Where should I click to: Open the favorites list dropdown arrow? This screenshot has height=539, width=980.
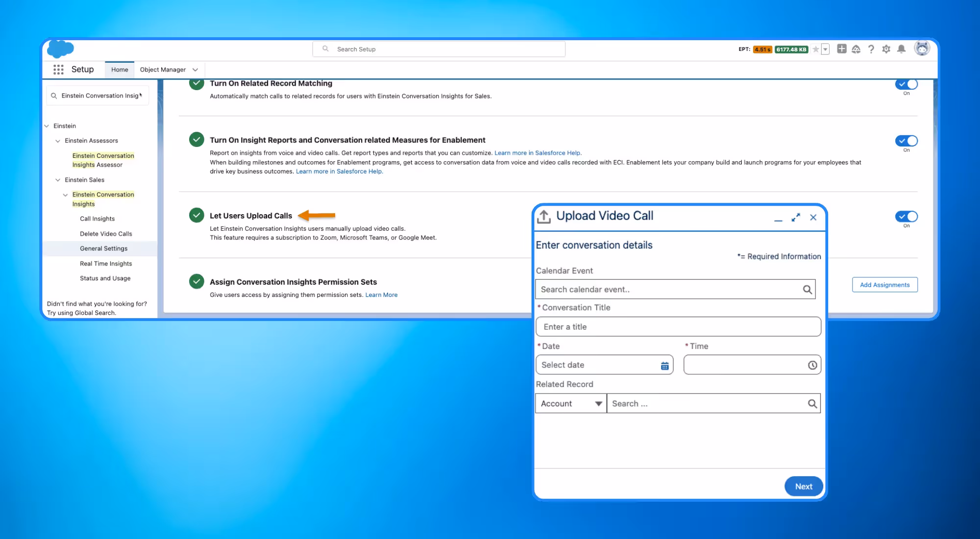point(825,49)
